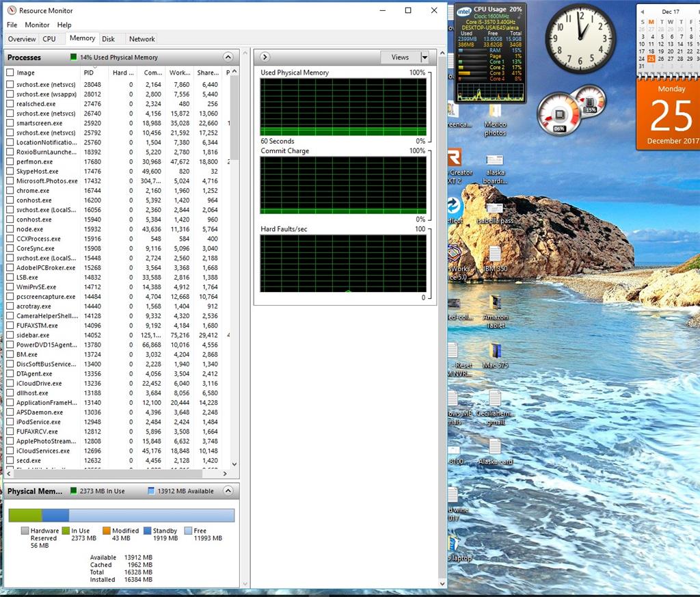Check the checkbox next to node.exe
700x597 pixels.
11,229
